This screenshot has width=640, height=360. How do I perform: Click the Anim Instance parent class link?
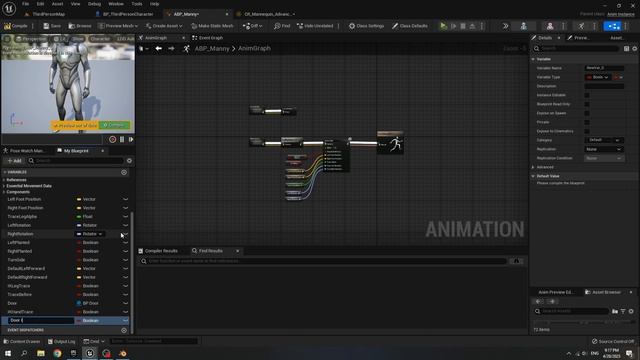pos(620,14)
